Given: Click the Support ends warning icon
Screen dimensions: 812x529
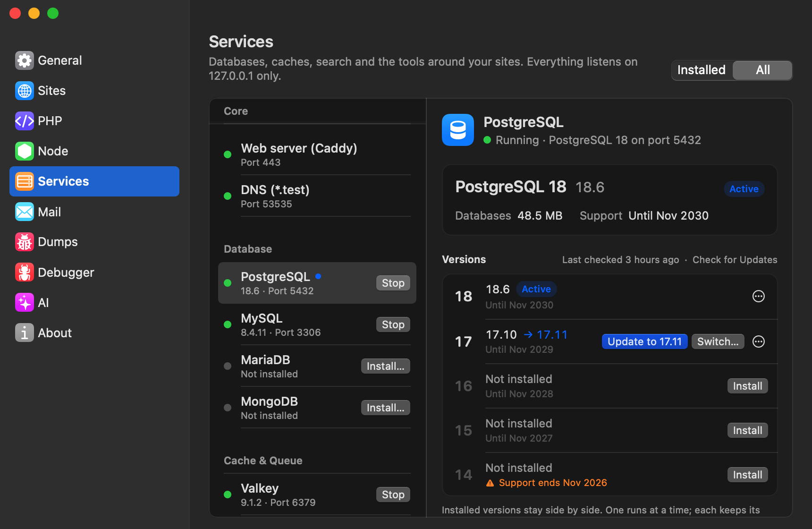Looking at the screenshot, I should (490, 483).
